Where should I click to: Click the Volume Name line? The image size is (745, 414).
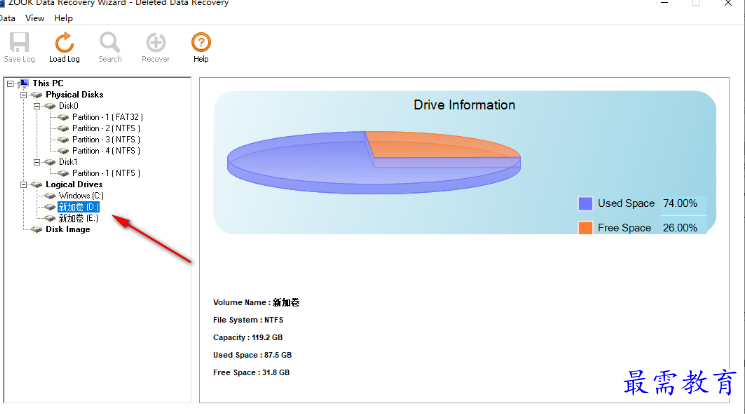(256, 302)
